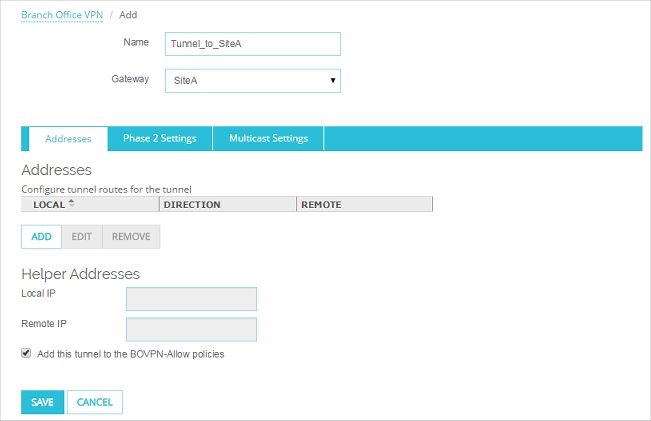The width and height of the screenshot is (651, 421).
Task: Click the Configure tunnel routes description text
Action: [x=106, y=190]
